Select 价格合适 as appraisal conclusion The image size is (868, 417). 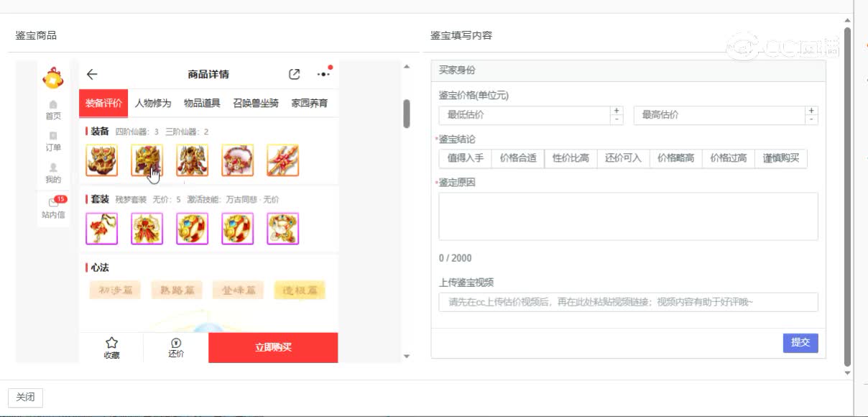pos(518,158)
